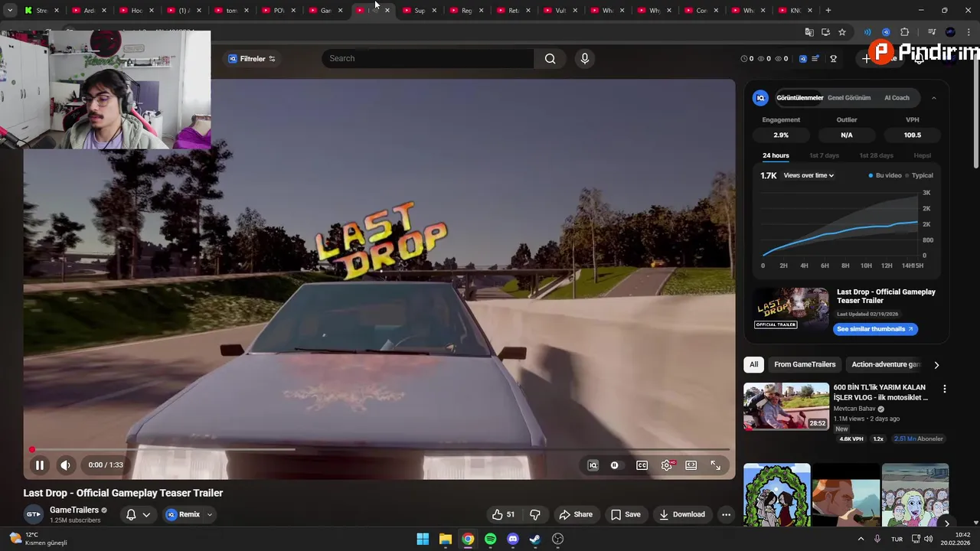
Task: Click Engagement value 2.9%
Action: click(x=781, y=135)
